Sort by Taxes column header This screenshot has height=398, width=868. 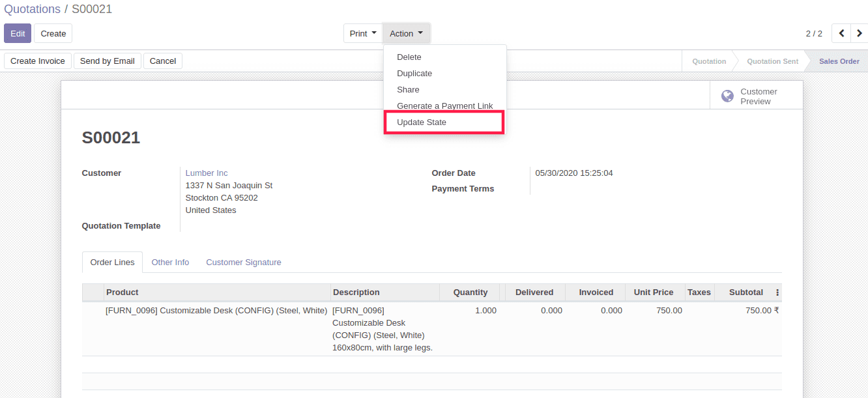click(x=699, y=292)
